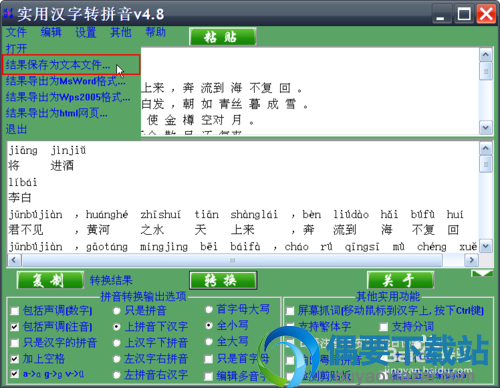The width and height of the screenshot is (500, 388).
Task: Choose 退出 from the file menu
Action: [16, 129]
